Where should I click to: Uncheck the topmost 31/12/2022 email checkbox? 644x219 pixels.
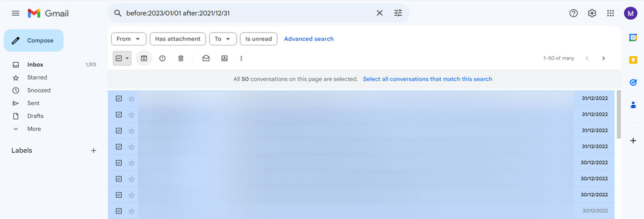click(x=119, y=98)
